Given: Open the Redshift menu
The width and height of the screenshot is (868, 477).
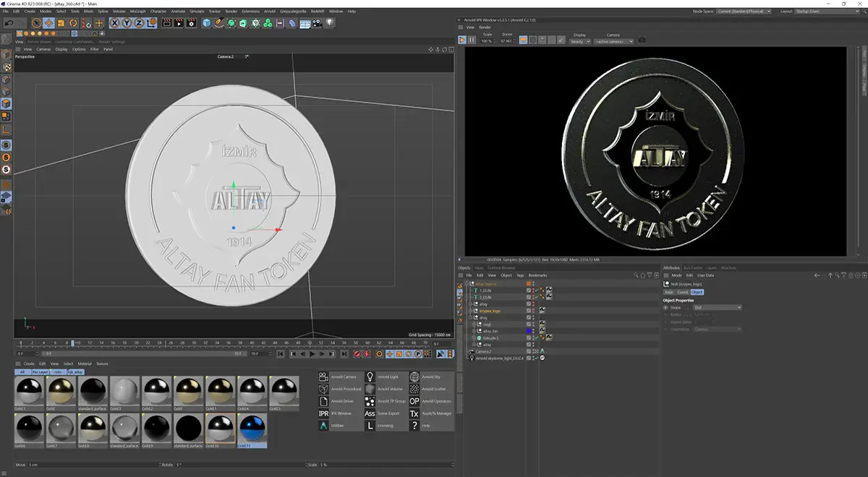Looking at the screenshot, I should tap(318, 12).
